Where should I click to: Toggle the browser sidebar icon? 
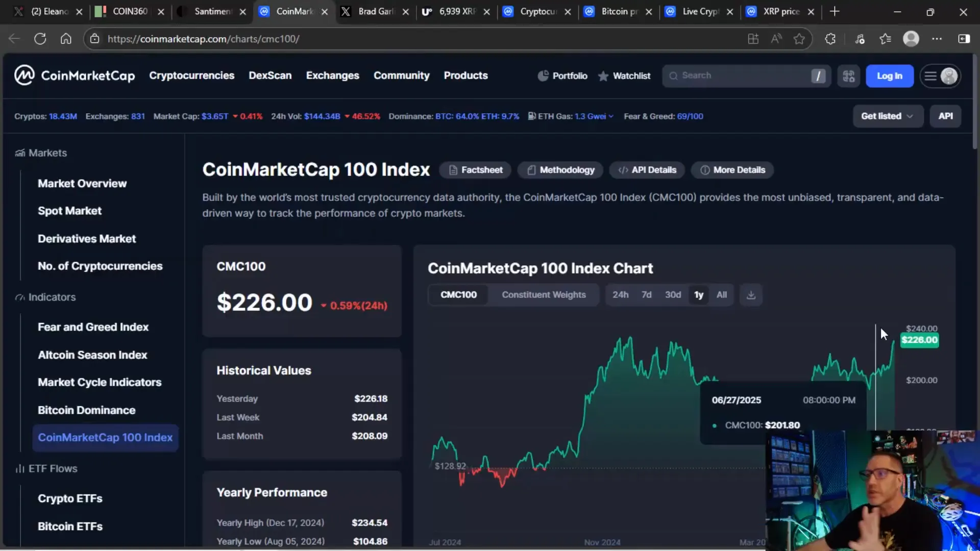(x=964, y=39)
